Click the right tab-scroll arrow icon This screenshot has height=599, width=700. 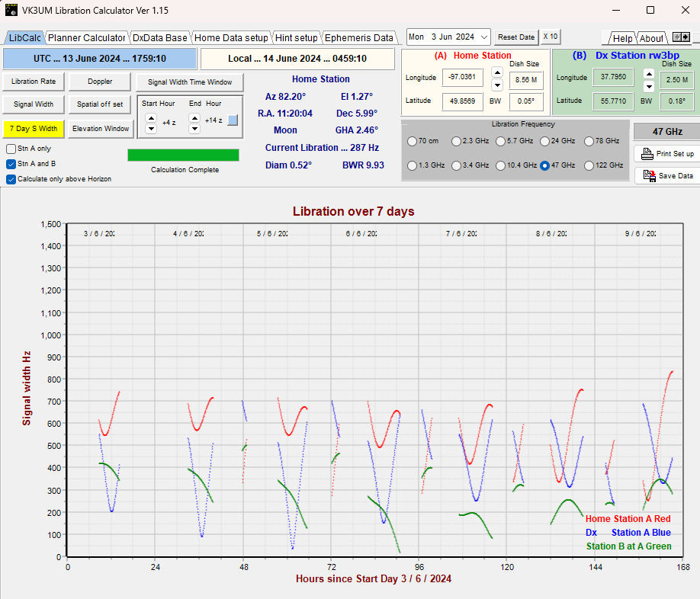click(686, 37)
